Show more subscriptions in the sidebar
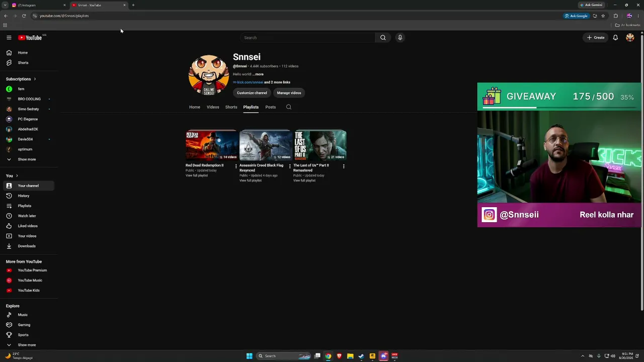The image size is (644, 362). (x=27, y=159)
